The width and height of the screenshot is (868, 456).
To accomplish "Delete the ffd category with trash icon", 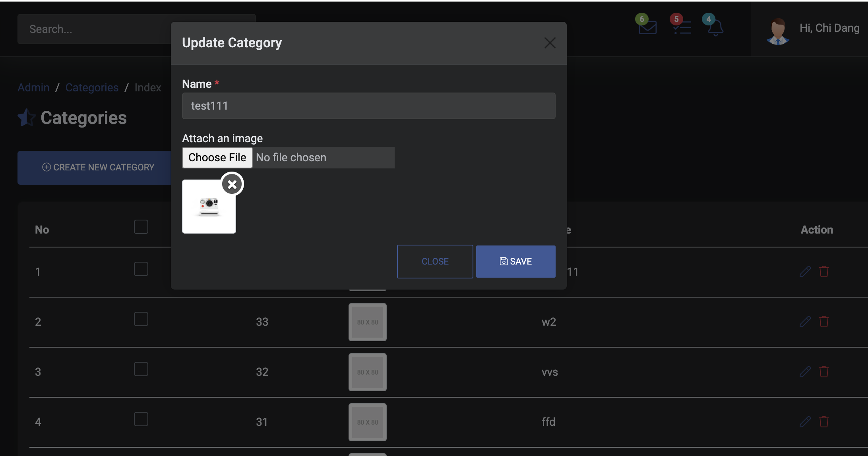I will coord(824,422).
